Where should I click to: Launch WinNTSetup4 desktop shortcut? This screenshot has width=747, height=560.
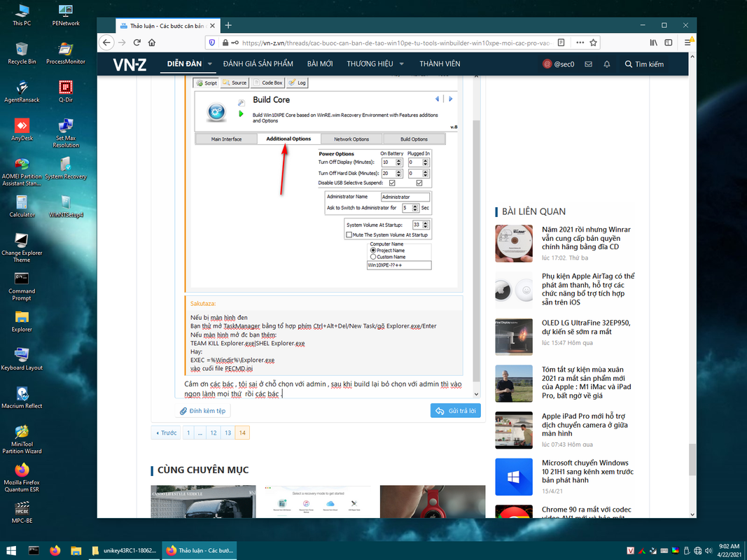pos(66,206)
